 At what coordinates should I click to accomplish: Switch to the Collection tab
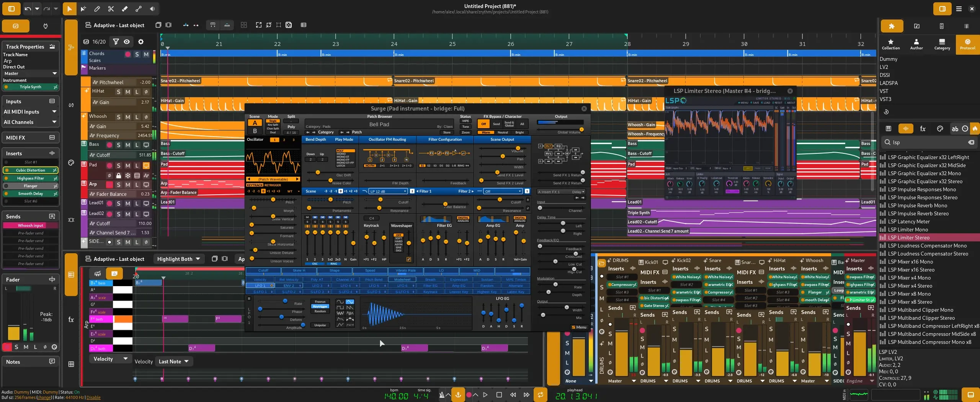(891, 44)
